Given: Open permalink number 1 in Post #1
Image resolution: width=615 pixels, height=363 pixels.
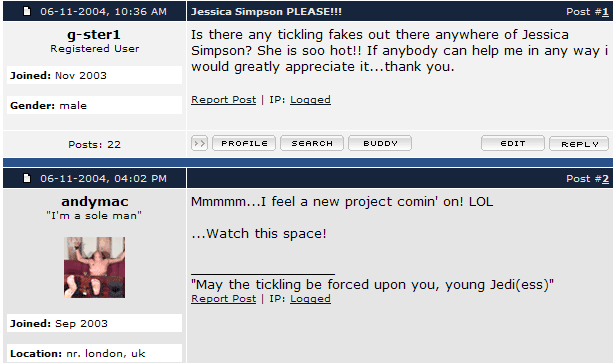Looking at the screenshot, I should click(x=606, y=12).
